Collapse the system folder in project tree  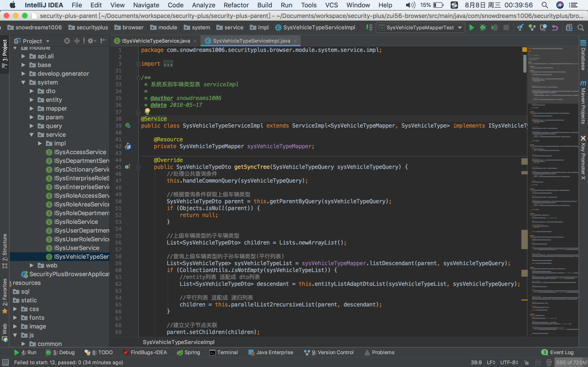click(23, 82)
